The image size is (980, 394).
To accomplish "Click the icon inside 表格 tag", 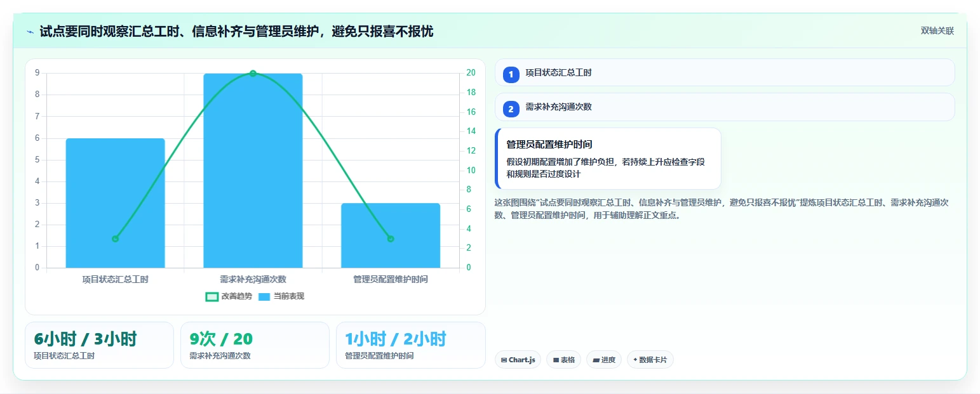I will coord(556,360).
